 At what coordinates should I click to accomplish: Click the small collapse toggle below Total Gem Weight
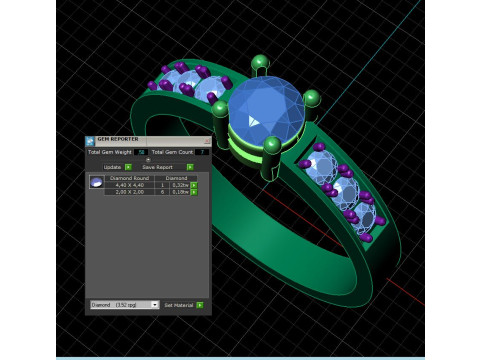coord(148,160)
